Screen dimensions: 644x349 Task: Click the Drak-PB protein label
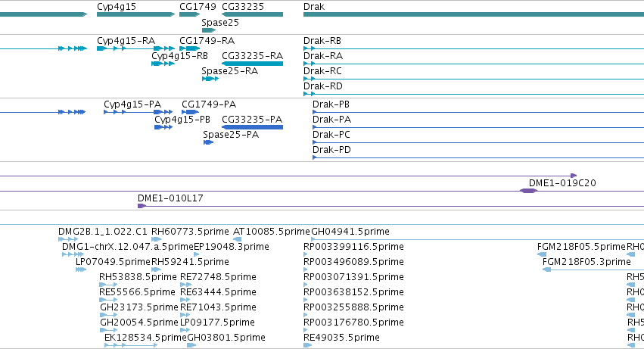point(331,104)
